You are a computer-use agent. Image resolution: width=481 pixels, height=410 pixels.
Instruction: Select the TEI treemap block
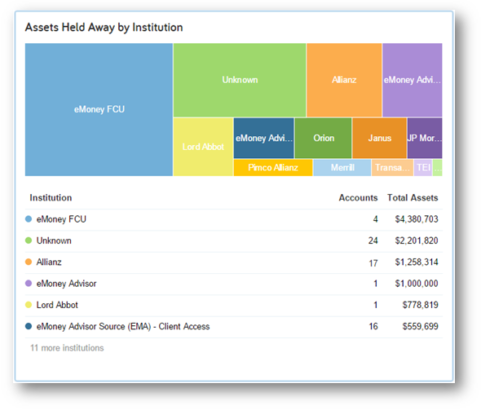point(423,168)
